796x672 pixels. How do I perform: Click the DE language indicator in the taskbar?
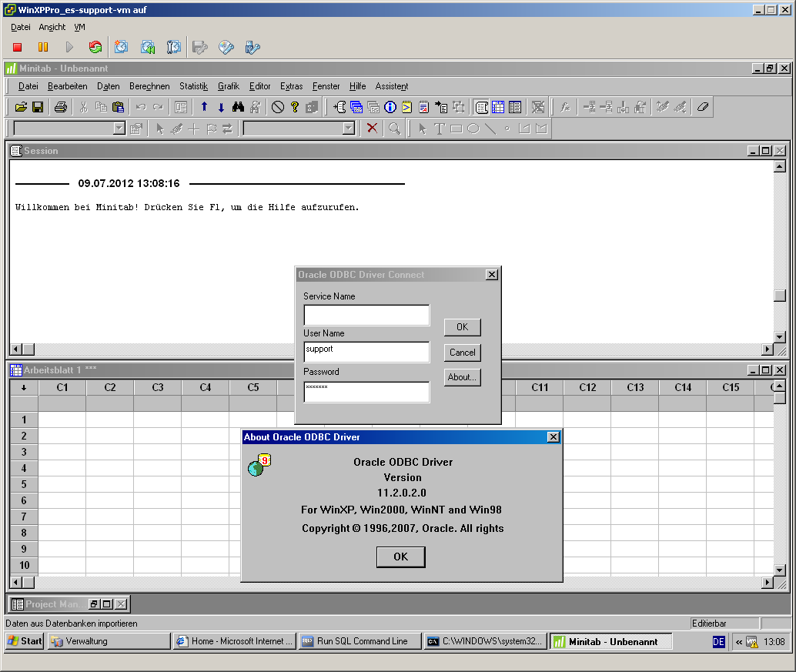718,641
